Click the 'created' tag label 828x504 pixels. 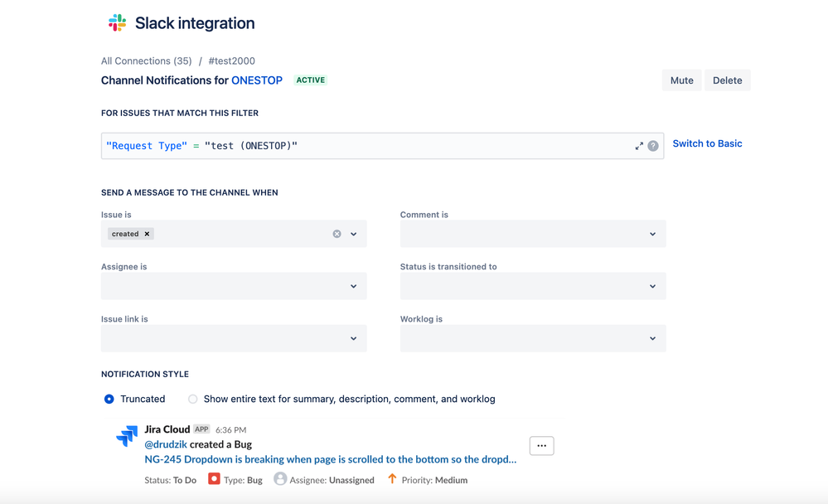(x=125, y=234)
